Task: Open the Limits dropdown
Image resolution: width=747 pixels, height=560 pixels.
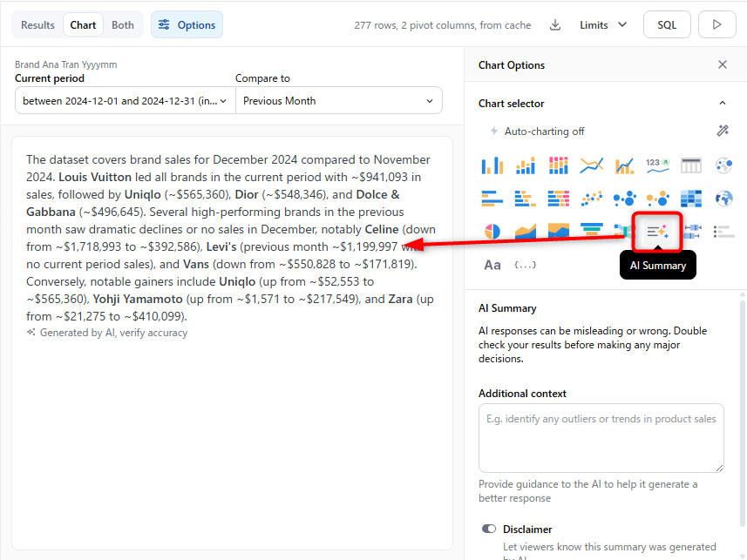Action: [x=603, y=24]
